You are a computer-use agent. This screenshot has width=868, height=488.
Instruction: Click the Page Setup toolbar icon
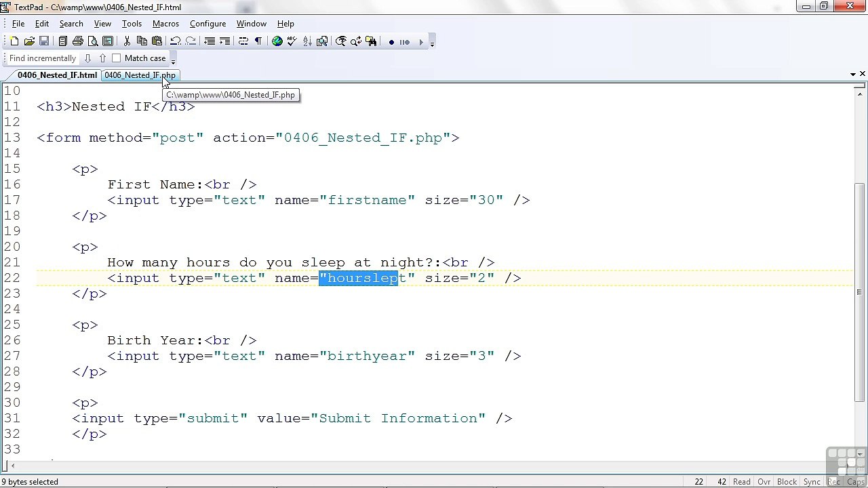pyautogui.click(x=108, y=41)
